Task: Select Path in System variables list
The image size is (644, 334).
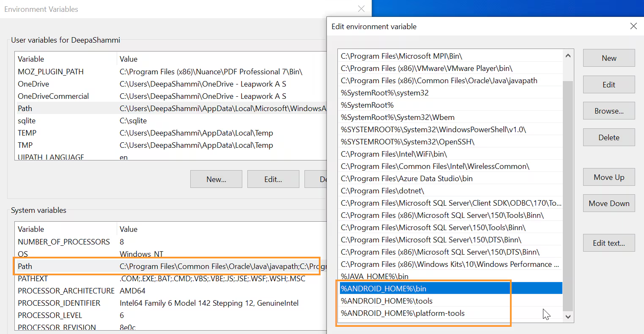Action: pos(25,266)
